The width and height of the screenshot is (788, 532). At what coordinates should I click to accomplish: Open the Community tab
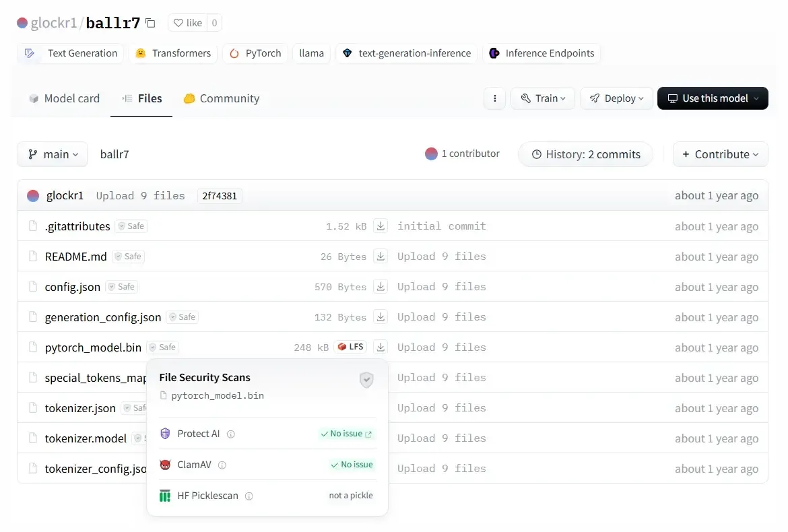click(x=221, y=98)
